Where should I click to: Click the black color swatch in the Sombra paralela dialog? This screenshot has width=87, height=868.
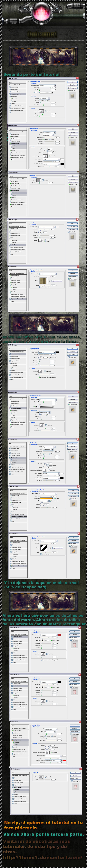point(57,352)
